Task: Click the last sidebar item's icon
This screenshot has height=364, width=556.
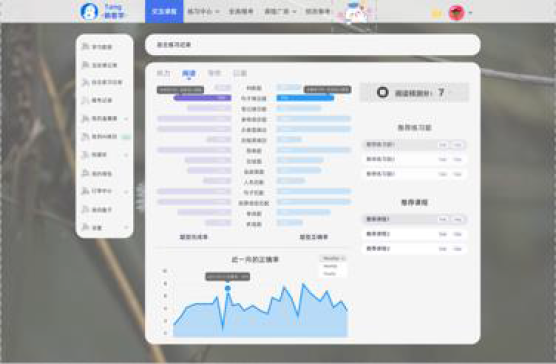Action: tap(85, 227)
